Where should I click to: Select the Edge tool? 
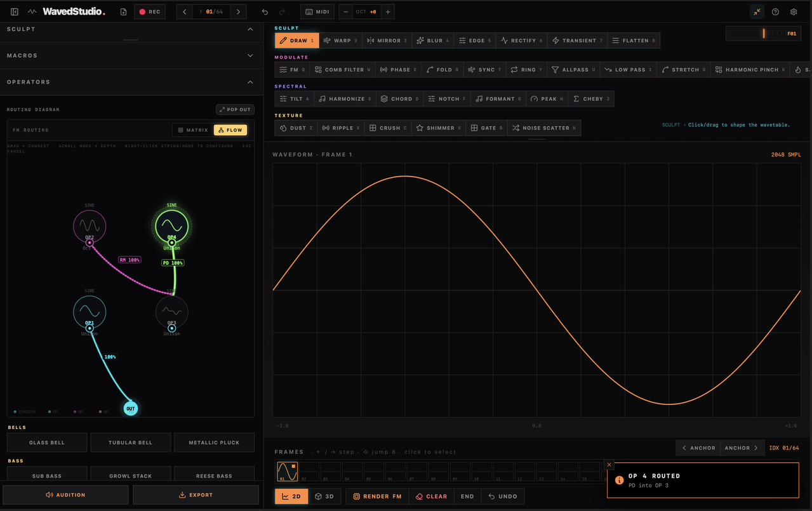click(x=475, y=41)
